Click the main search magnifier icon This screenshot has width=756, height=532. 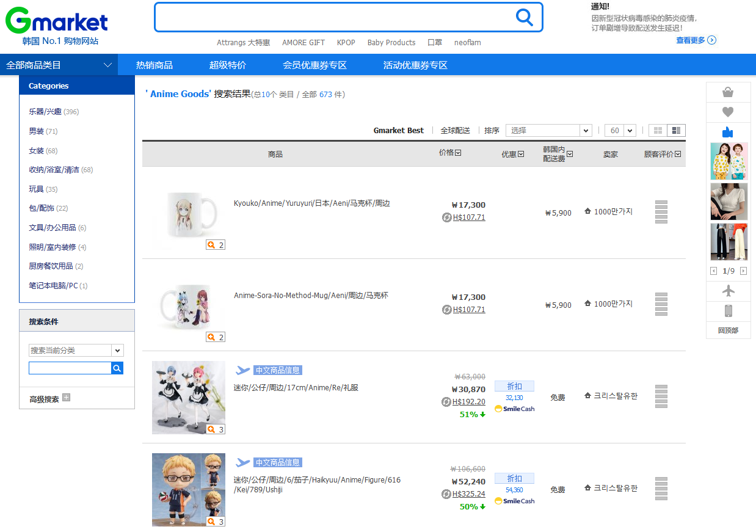click(524, 17)
